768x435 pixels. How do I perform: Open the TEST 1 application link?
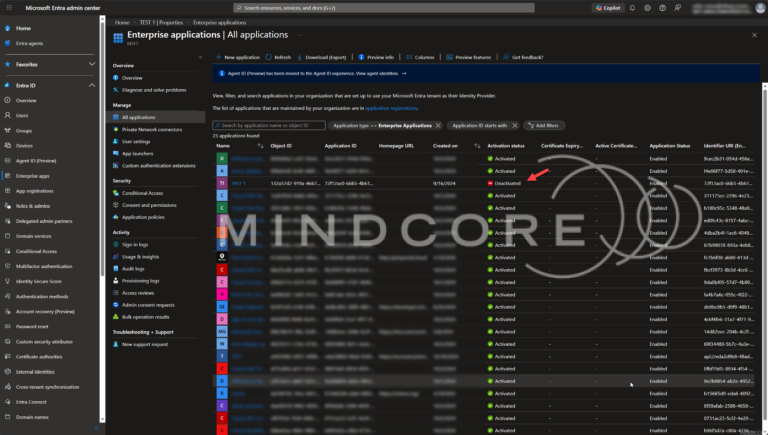point(238,183)
